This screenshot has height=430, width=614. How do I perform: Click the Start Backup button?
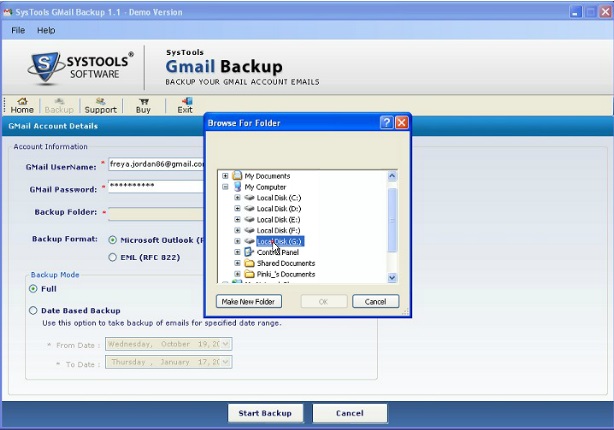265,413
